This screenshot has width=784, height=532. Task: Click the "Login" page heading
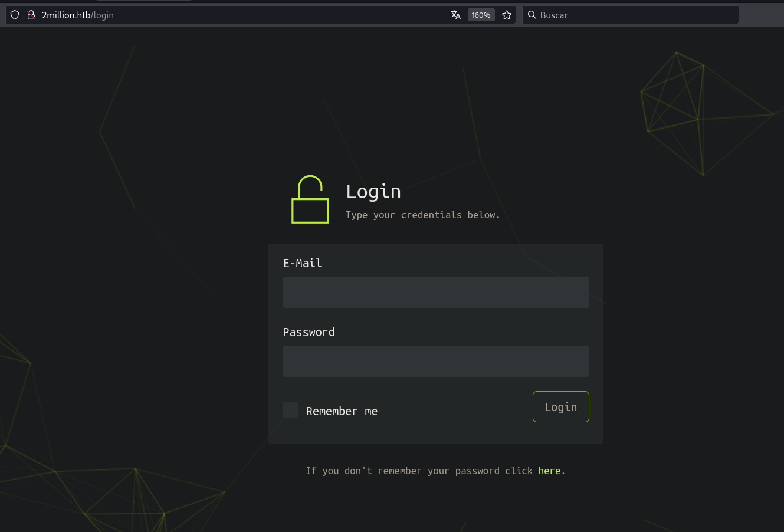[373, 192]
